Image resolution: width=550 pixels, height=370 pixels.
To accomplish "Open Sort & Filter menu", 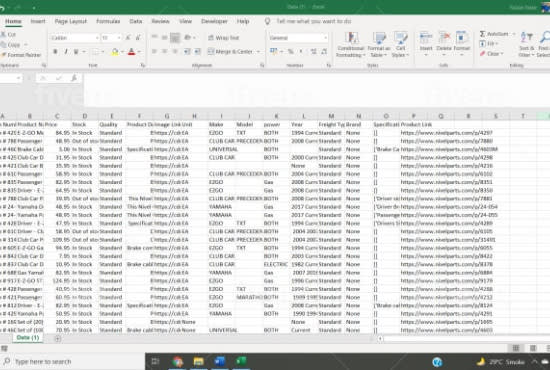I will pos(526,45).
